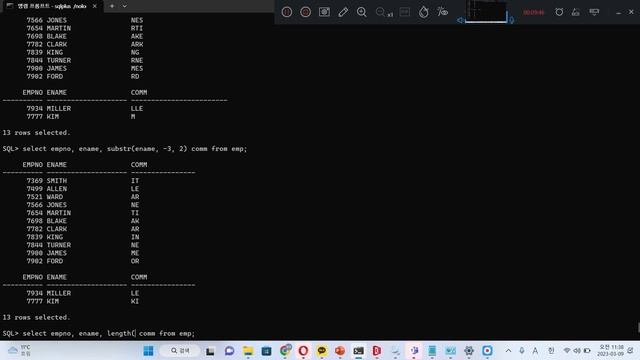
Task: Open the Settings gear on taskbar
Action: click(469, 351)
